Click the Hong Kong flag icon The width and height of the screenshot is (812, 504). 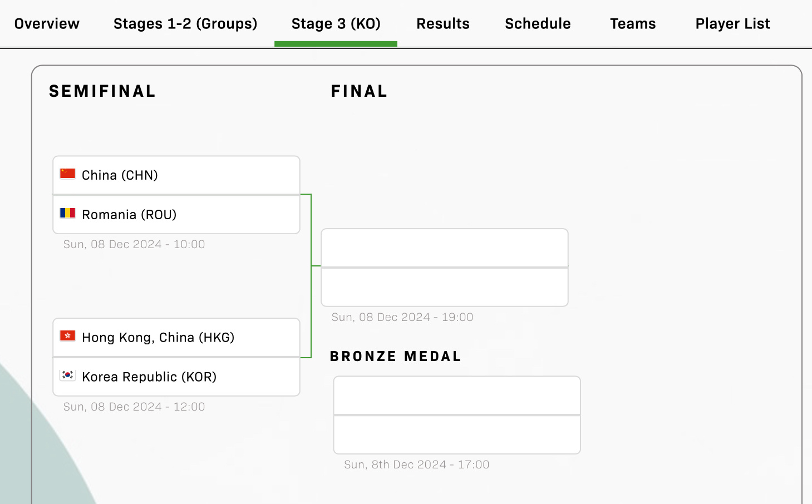[67, 336]
